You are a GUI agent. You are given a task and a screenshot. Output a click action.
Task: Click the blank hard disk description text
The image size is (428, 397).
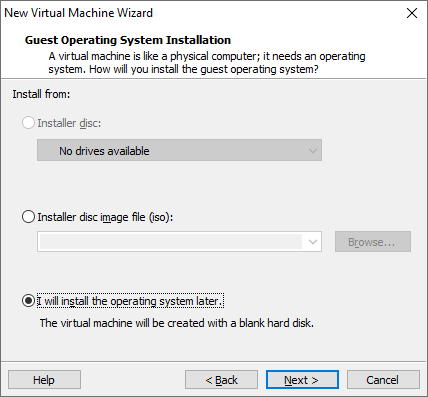click(x=177, y=323)
